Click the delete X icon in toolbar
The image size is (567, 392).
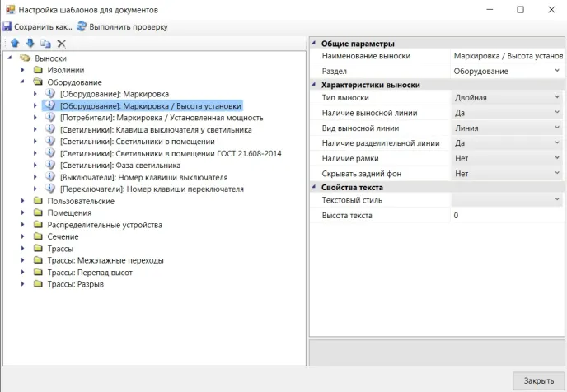pyautogui.click(x=61, y=43)
